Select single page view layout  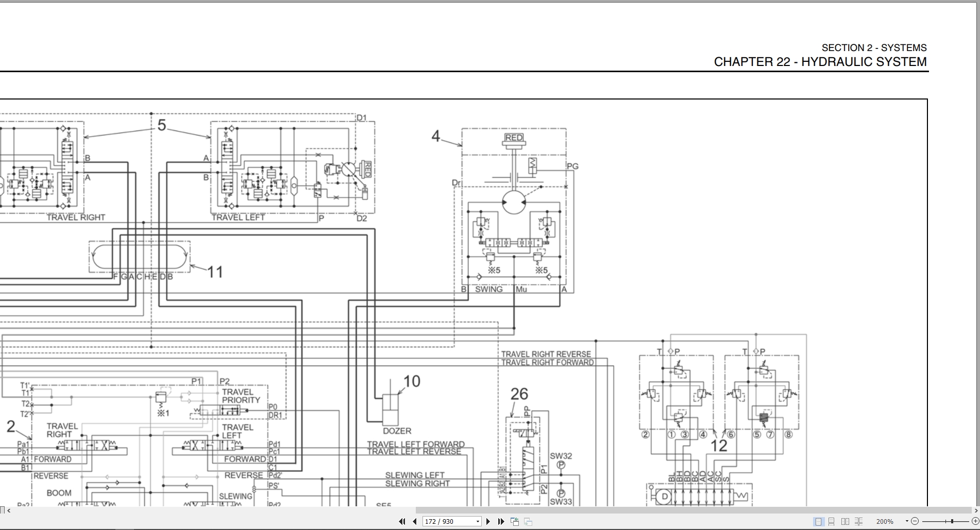click(818, 521)
